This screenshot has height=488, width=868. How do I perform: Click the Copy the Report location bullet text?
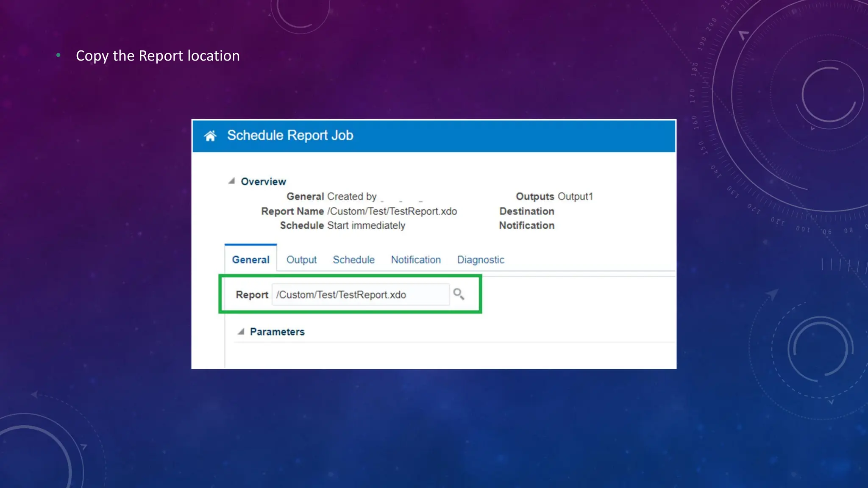pyautogui.click(x=158, y=56)
